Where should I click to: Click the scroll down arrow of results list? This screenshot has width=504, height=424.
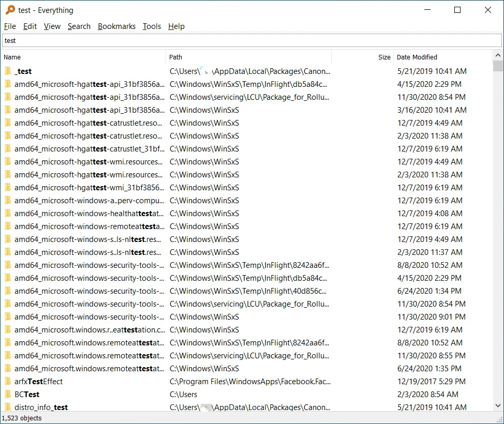[498, 406]
